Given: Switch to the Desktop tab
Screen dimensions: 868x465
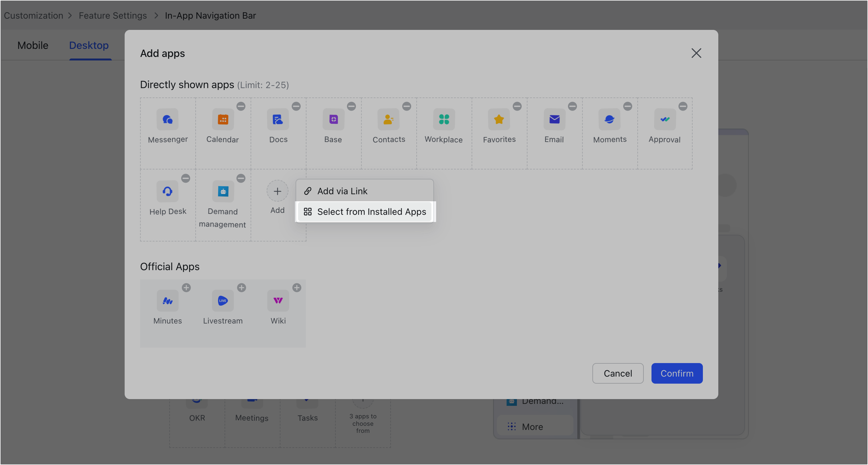Looking at the screenshot, I should coord(89,45).
